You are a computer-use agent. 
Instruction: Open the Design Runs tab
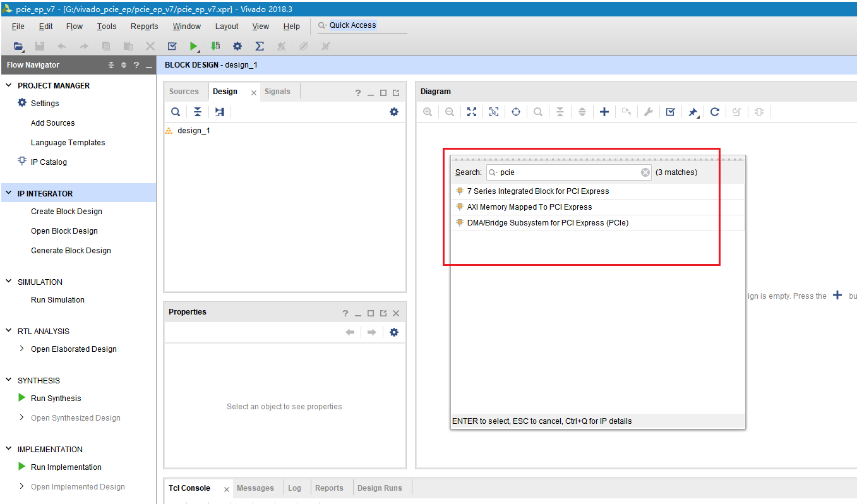(x=380, y=488)
